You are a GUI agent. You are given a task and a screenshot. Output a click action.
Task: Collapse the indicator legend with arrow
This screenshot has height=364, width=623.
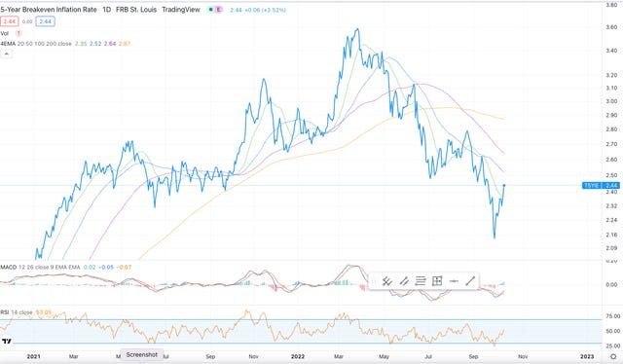(x=7, y=54)
